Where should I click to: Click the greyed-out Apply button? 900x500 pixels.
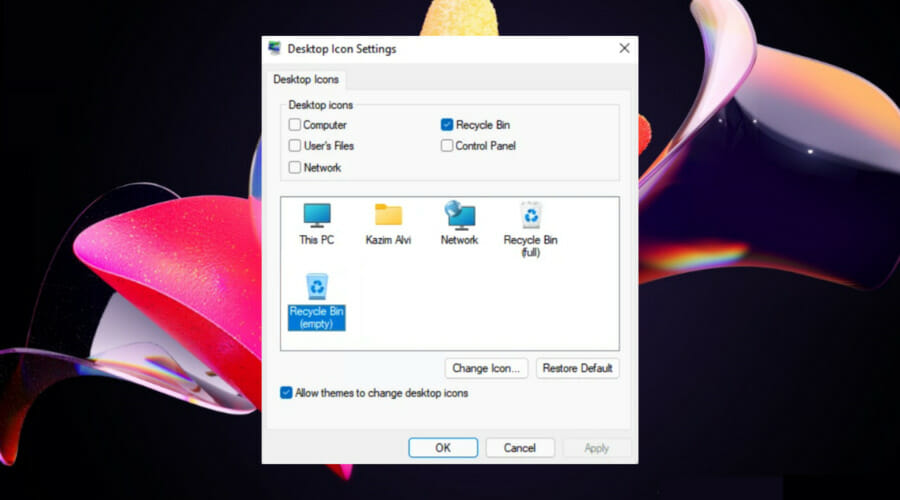click(x=596, y=448)
